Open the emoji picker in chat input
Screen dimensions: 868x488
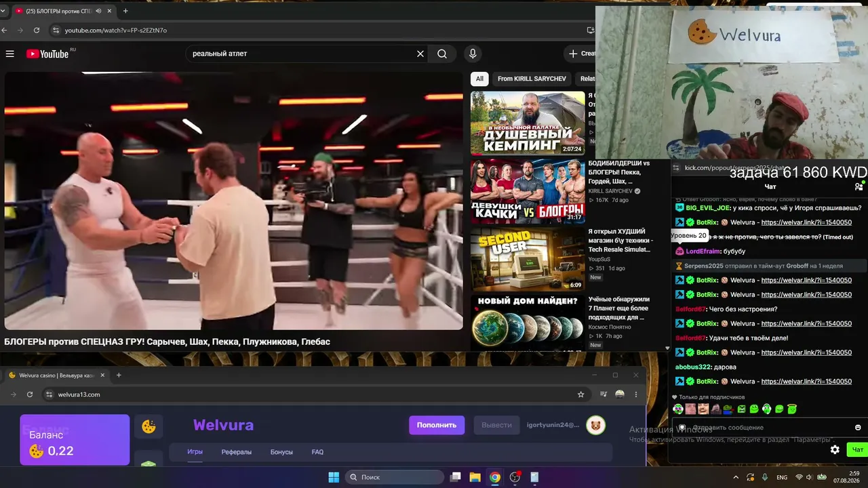(858, 428)
